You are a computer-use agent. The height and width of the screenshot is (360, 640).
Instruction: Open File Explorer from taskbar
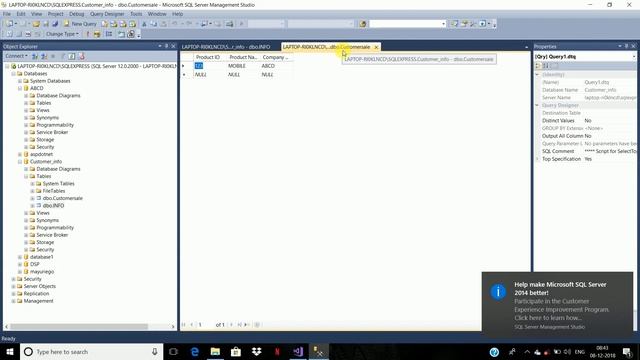215,352
